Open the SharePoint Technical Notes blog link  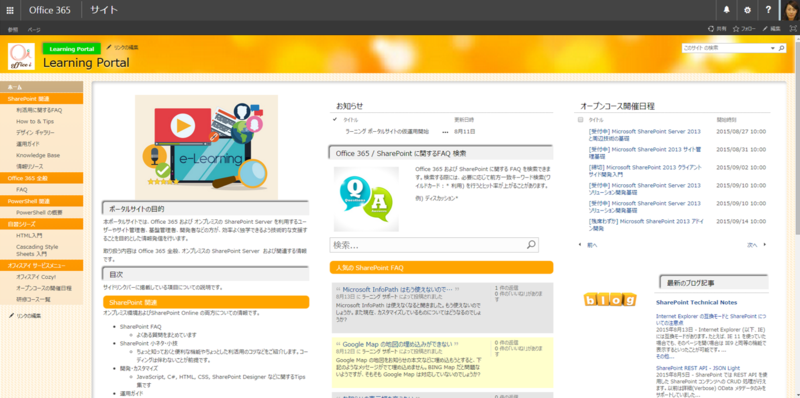point(696,302)
